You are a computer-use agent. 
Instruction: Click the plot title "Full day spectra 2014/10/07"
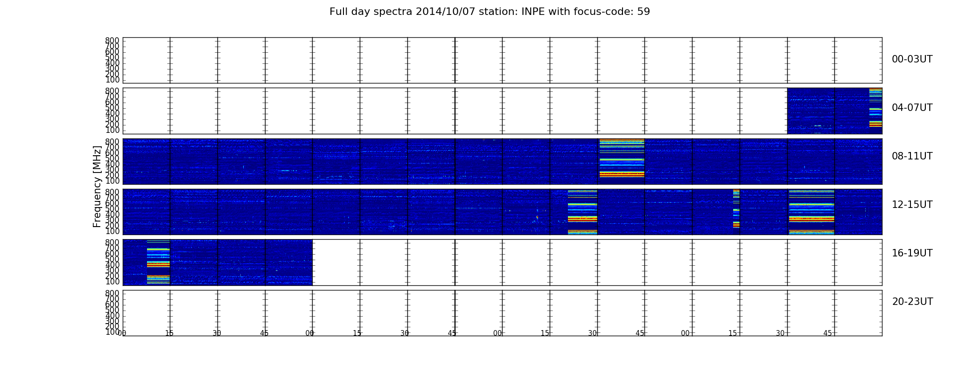coord(490,12)
